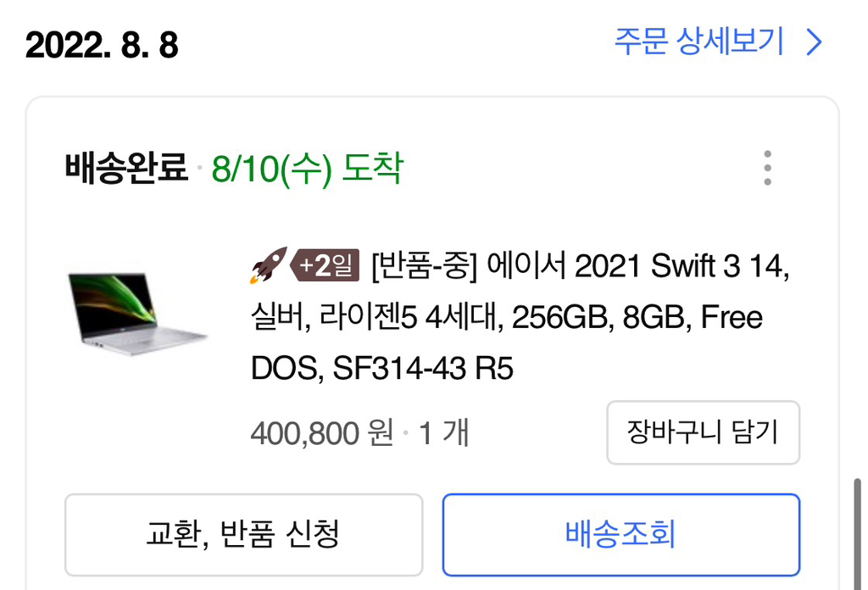Open the Acer laptop product thumbnail
Viewport: 868px width, 590px height.
tap(136, 314)
